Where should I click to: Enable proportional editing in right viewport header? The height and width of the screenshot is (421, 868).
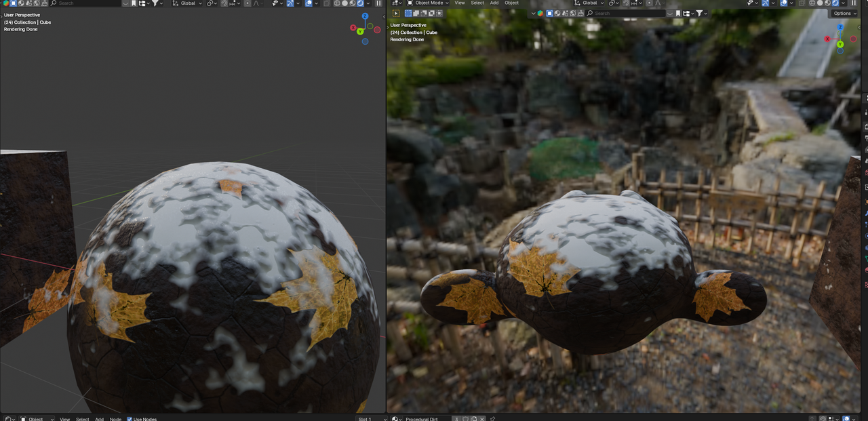pyautogui.click(x=649, y=3)
